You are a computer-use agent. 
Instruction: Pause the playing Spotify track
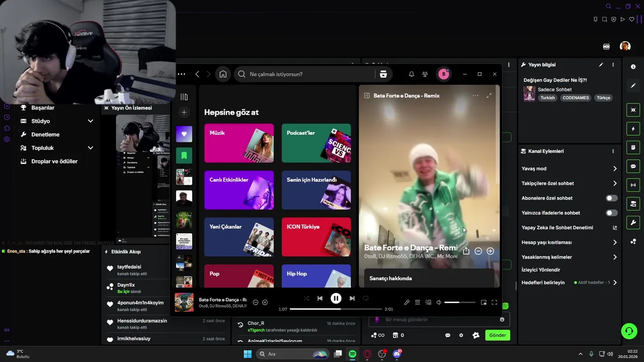pos(336,298)
